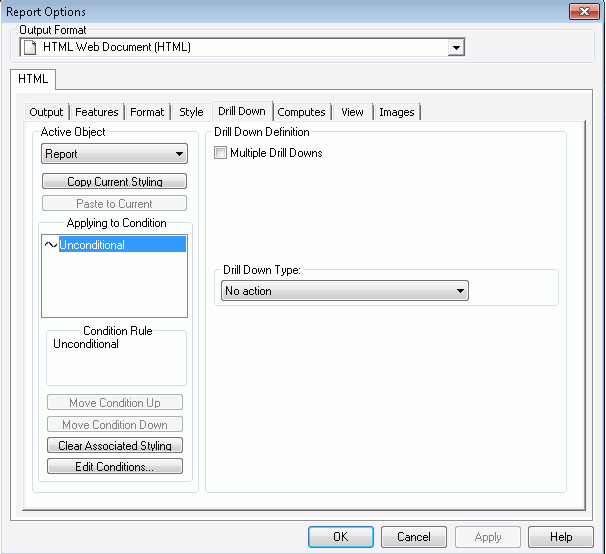Select the Drill Down tab
Screen dimensions: 606x554
(x=242, y=111)
